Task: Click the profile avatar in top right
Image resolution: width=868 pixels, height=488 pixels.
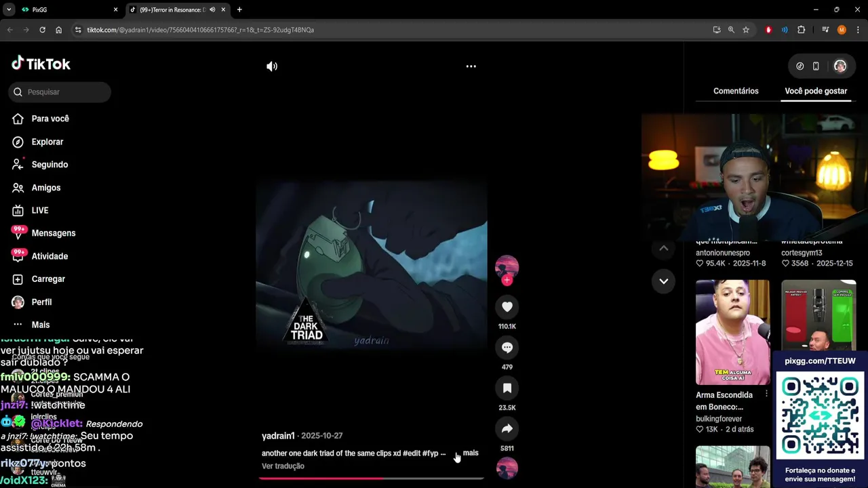Action: point(840,66)
